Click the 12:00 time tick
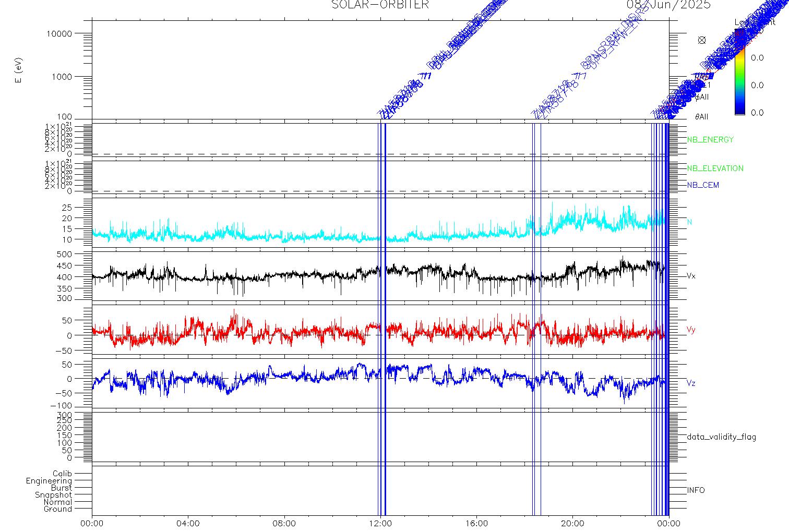 click(380, 524)
